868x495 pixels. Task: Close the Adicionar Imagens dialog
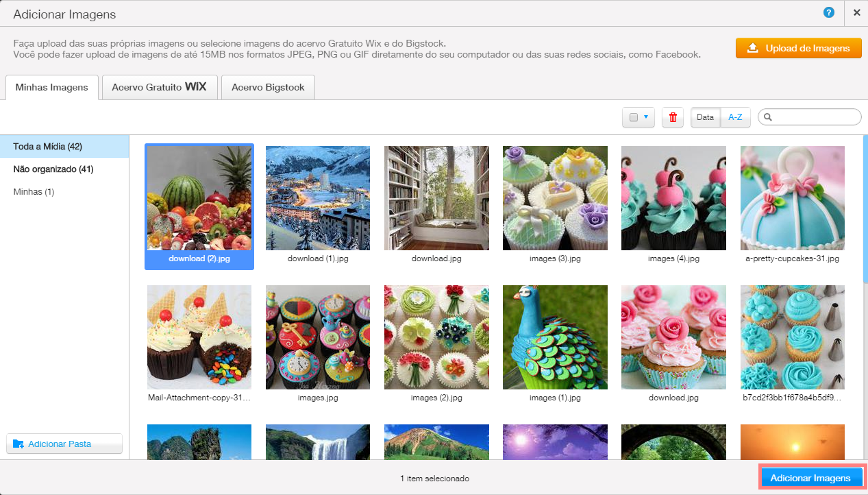tap(856, 13)
